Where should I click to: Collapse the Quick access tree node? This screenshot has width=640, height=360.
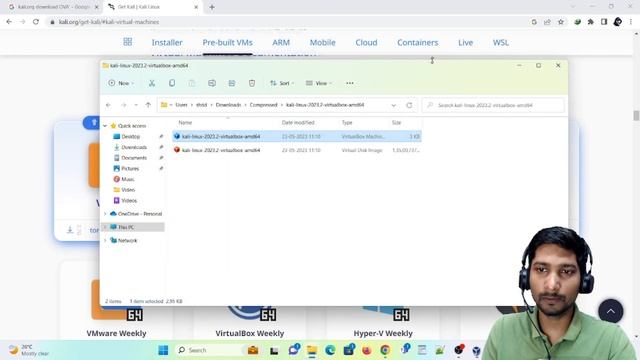point(105,126)
